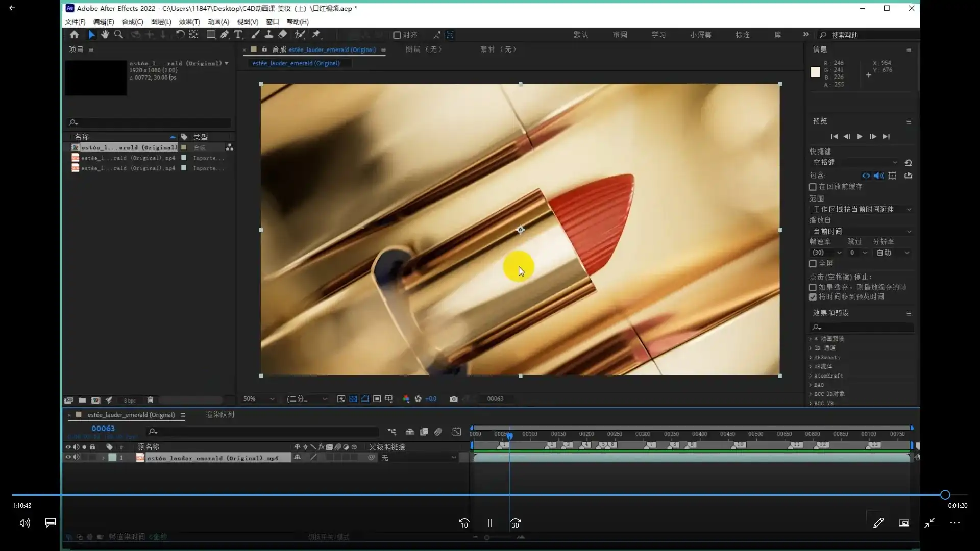This screenshot has width=980, height=551.
Task: Click the video progress bar slider handle
Action: click(x=945, y=494)
